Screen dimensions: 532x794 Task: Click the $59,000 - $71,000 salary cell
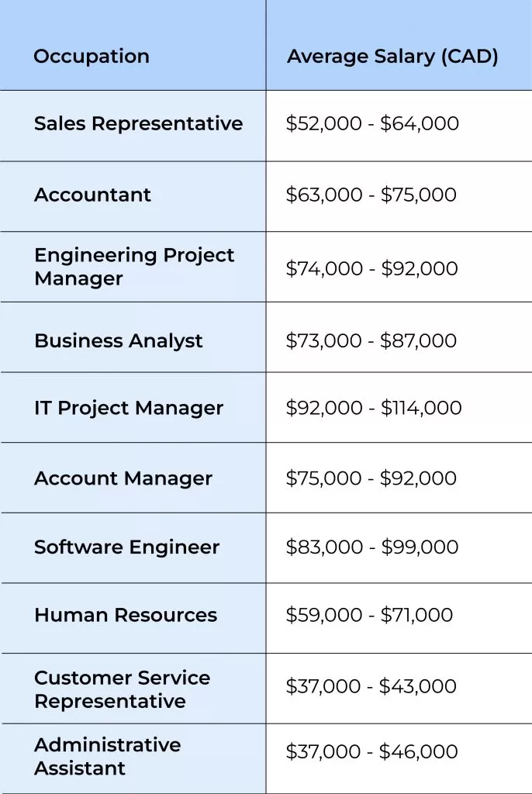click(369, 616)
